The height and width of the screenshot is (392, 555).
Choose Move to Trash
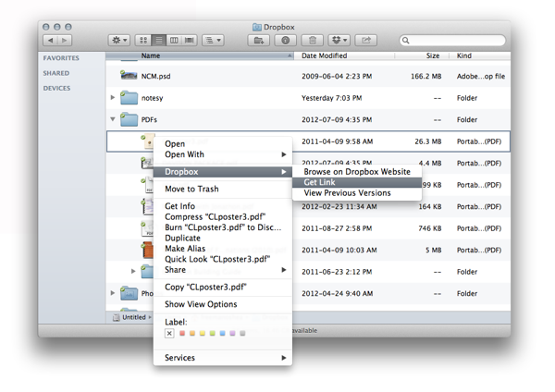pos(223,189)
